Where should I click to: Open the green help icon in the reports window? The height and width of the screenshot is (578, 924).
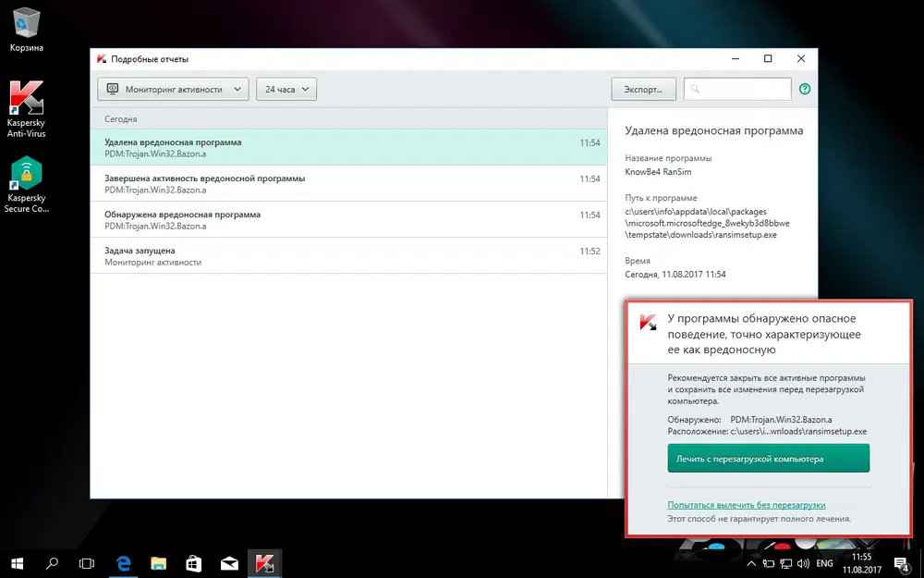coord(804,89)
